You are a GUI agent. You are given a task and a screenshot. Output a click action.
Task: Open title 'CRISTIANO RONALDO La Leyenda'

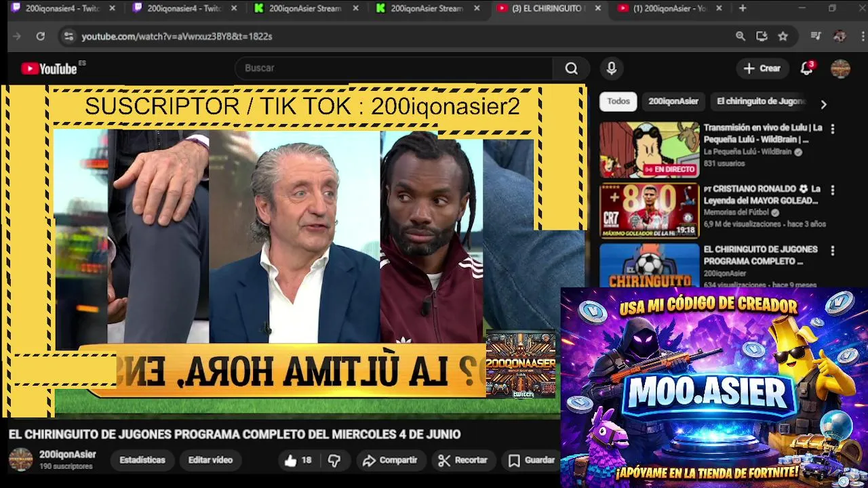(x=762, y=195)
